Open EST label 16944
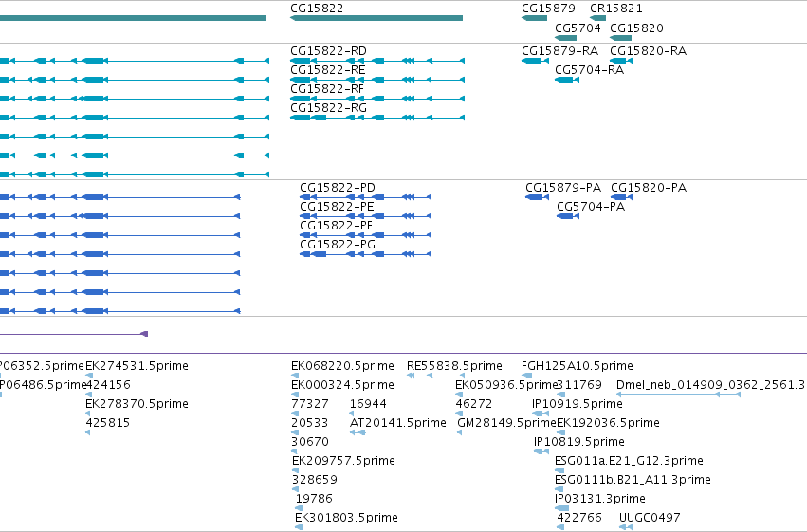This screenshot has height=532, width=807. coord(368,404)
